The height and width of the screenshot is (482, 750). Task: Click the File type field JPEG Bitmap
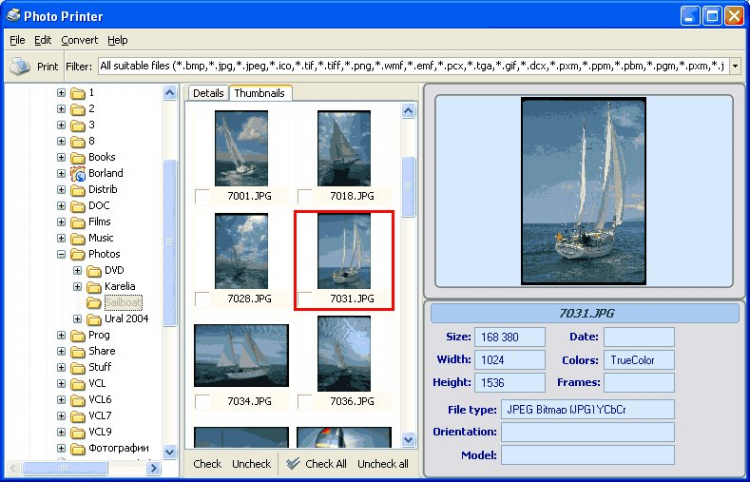pos(588,409)
